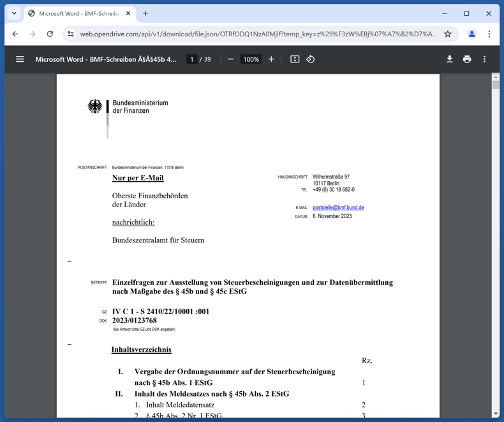Viewport: 504px width, 422px height.
Task: Bookmark this page with the star
Action: point(447,34)
